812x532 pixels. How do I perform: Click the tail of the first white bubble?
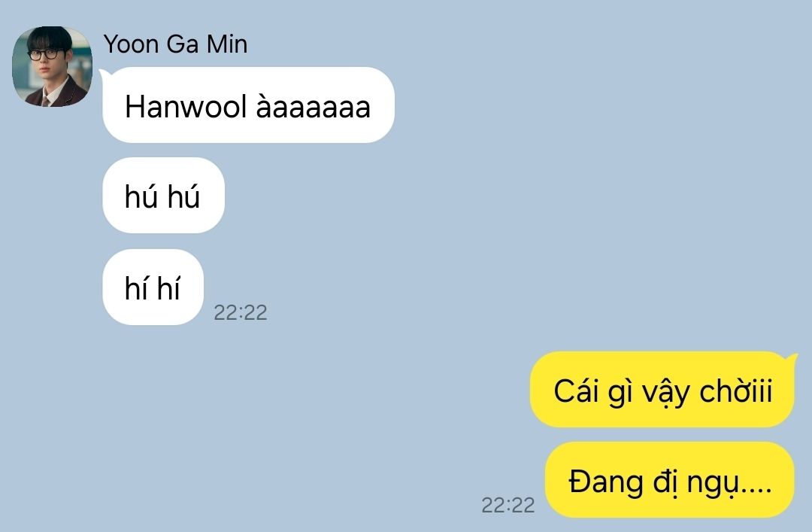(x=104, y=74)
